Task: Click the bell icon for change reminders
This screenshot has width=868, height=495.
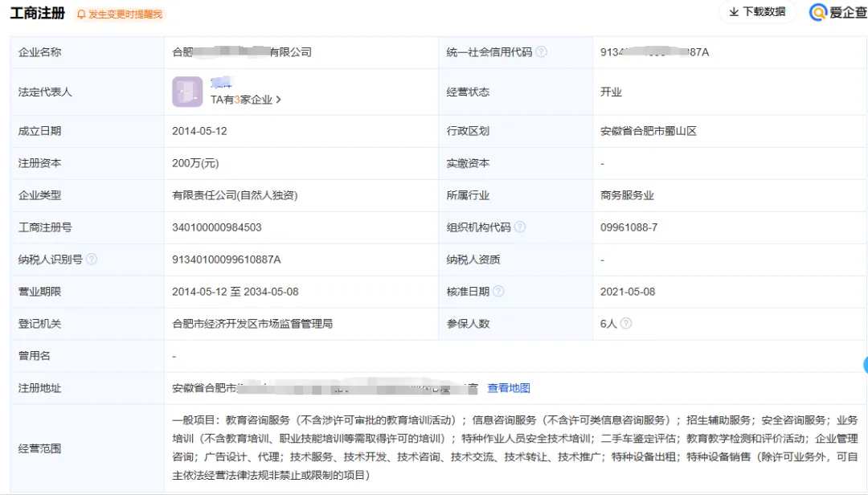Action: (81, 14)
